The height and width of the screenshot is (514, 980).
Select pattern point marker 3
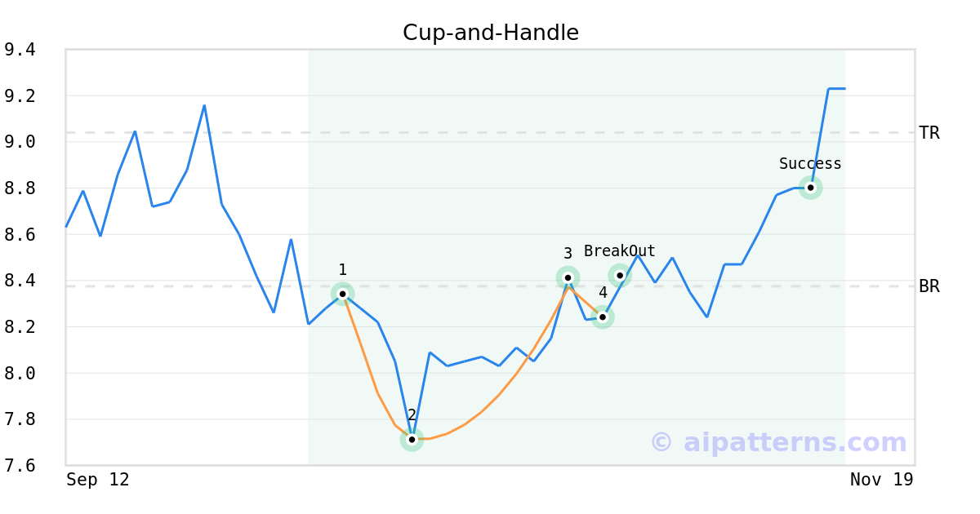coord(568,278)
